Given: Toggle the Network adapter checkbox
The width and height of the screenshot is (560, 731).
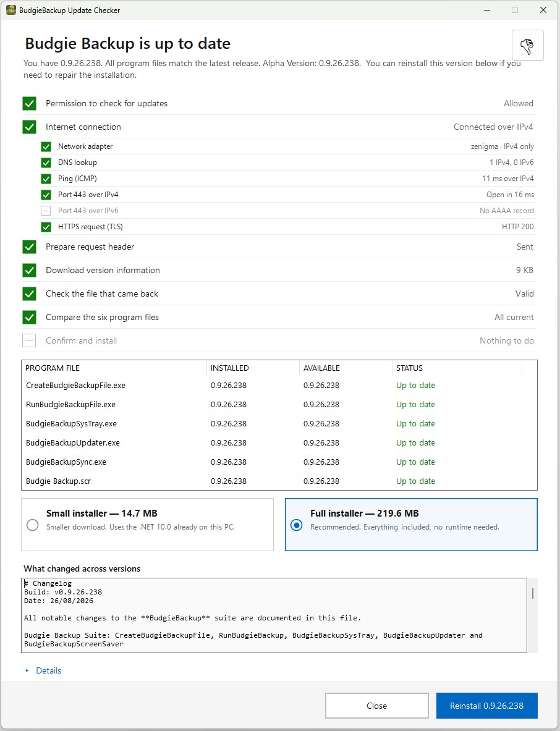Looking at the screenshot, I should click(x=46, y=146).
